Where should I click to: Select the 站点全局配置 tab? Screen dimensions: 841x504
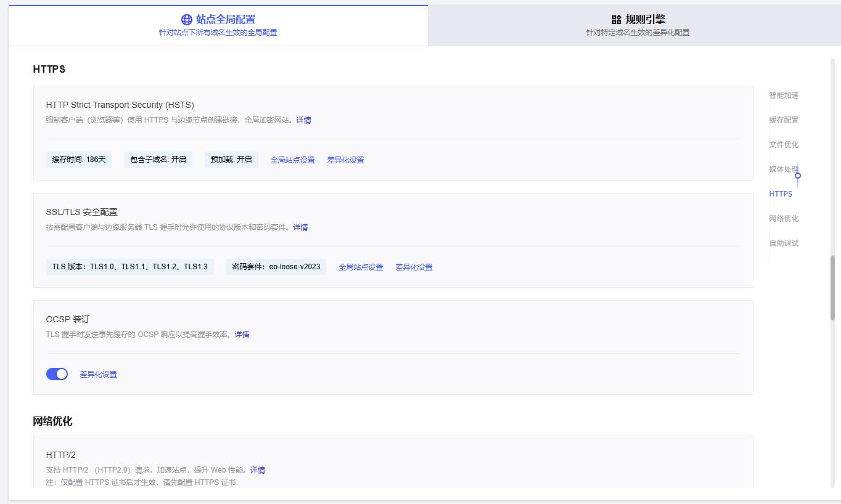click(218, 25)
